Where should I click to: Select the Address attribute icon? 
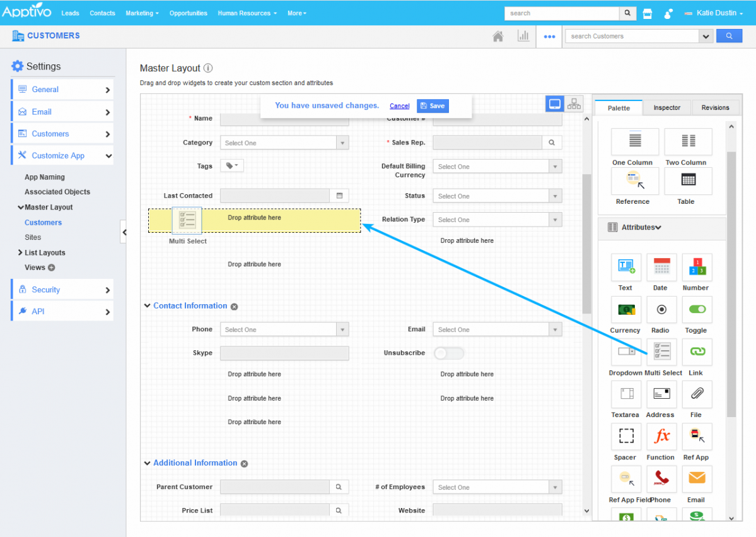coord(661,394)
